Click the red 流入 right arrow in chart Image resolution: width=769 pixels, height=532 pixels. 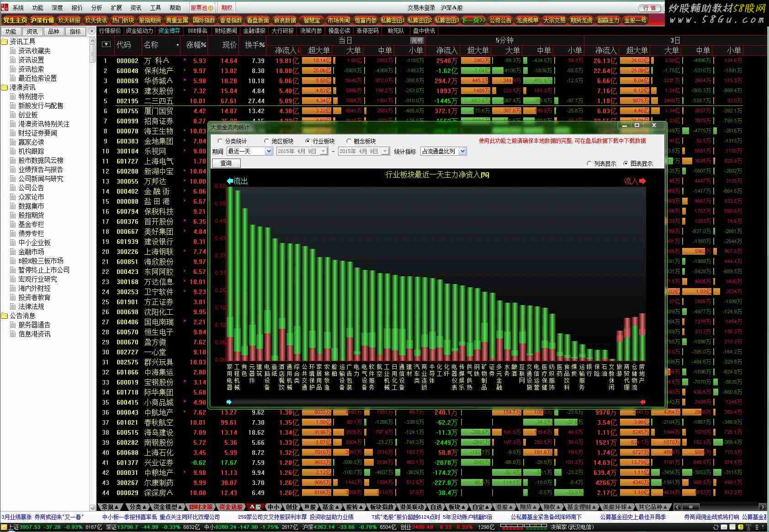pyautogui.click(x=642, y=181)
